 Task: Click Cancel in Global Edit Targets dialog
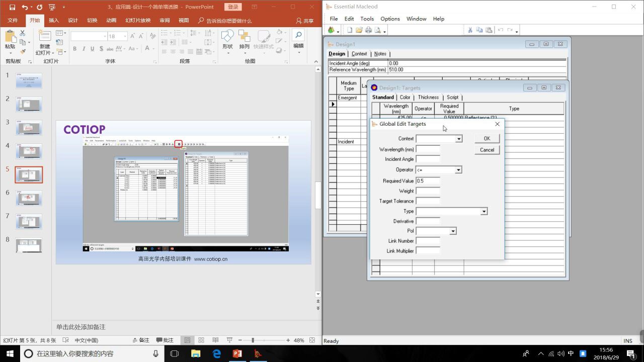pyautogui.click(x=487, y=150)
